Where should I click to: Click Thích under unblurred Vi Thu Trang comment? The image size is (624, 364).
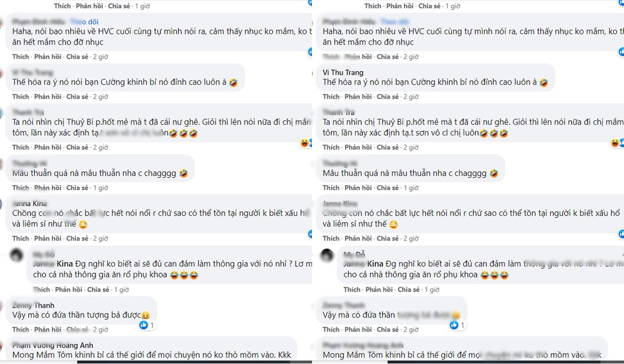[331, 97]
